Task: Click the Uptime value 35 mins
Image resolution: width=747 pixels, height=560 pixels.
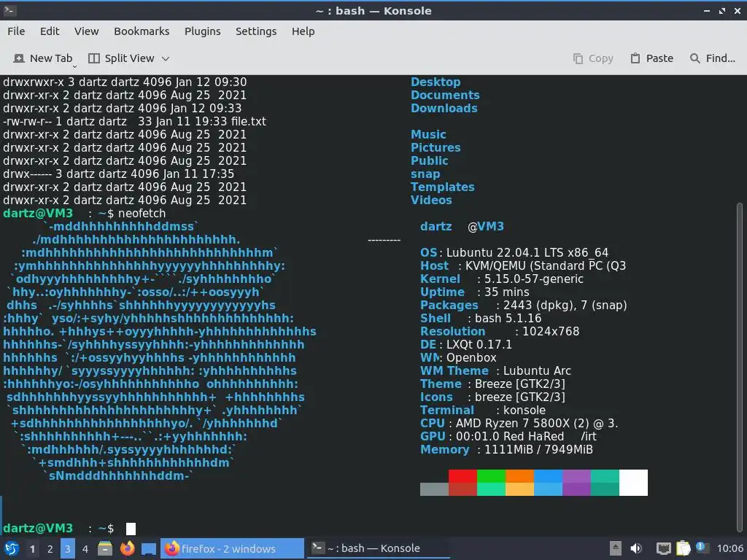Action: tap(506, 292)
